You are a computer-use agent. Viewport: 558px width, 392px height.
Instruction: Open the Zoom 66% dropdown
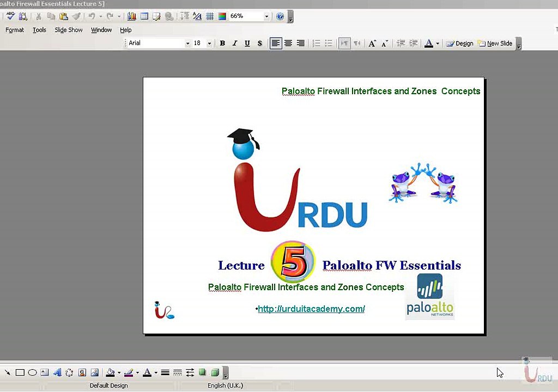click(266, 16)
